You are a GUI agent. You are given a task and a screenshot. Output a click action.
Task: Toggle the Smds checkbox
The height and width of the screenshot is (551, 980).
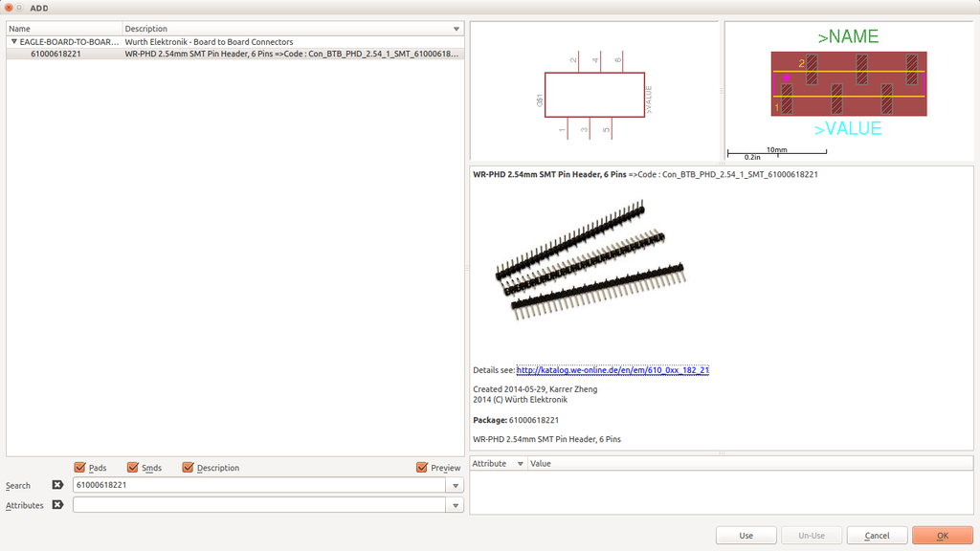[132, 467]
